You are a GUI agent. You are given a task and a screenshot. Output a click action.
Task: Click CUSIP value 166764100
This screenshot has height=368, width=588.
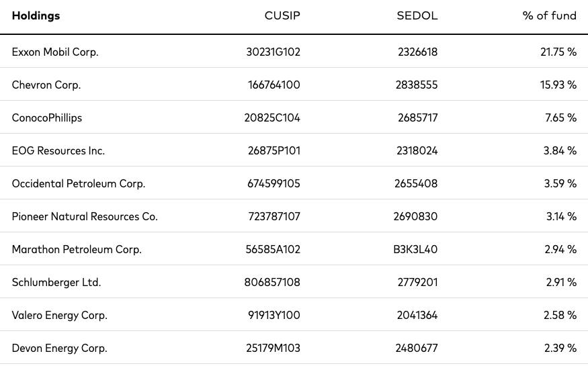click(x=274, y=85)
